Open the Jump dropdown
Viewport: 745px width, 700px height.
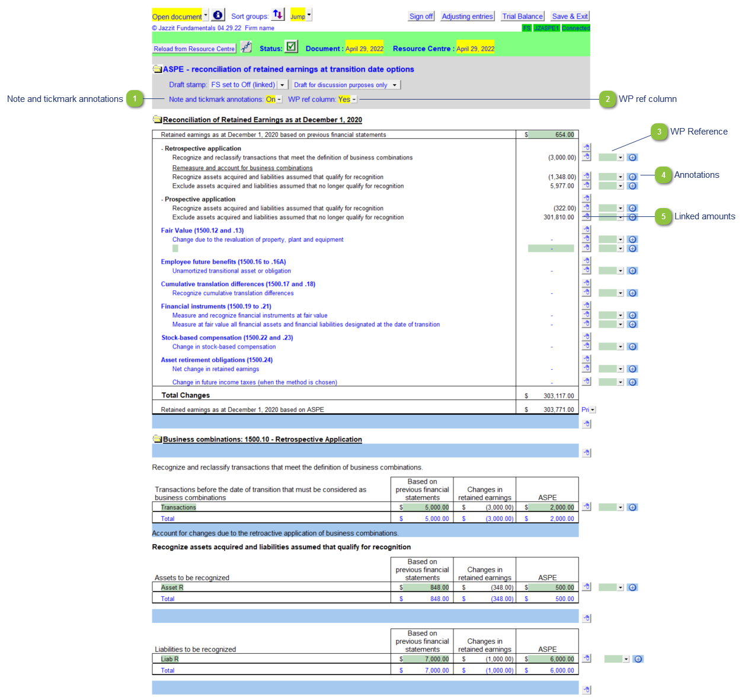click(309, 15)
